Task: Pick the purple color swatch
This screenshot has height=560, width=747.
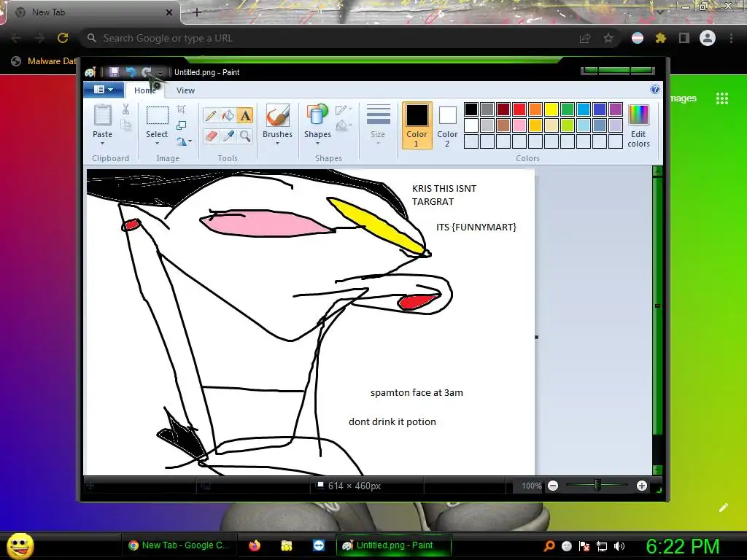Action: pyautogui.click(x=616, y=109)
